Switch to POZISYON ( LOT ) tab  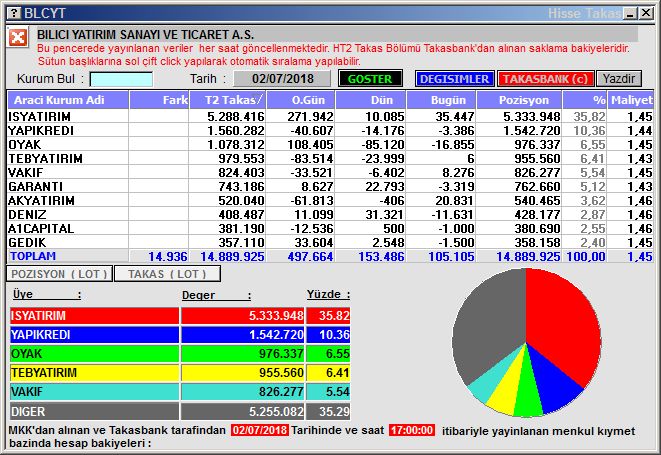[59, 274]
